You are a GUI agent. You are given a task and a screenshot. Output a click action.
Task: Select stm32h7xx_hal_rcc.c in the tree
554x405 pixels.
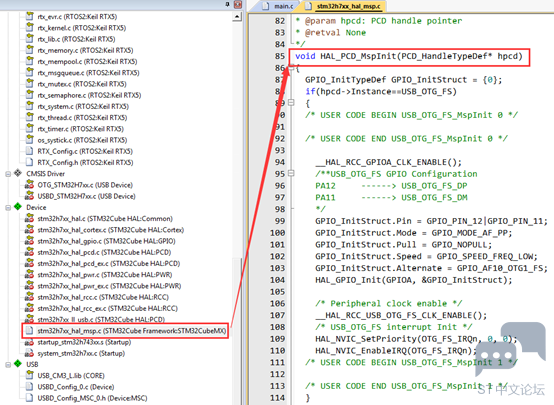[x=103, y=297]
